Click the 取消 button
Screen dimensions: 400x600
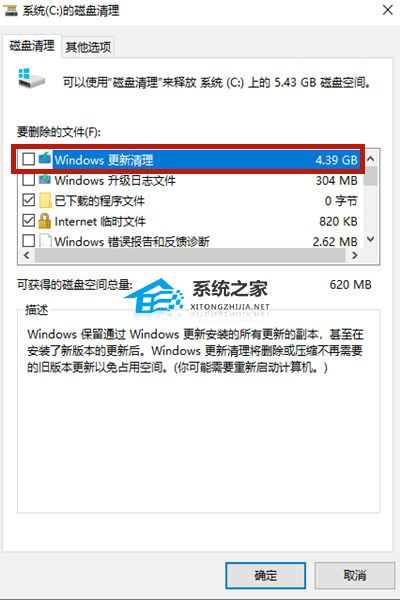[x=354, y=575]
